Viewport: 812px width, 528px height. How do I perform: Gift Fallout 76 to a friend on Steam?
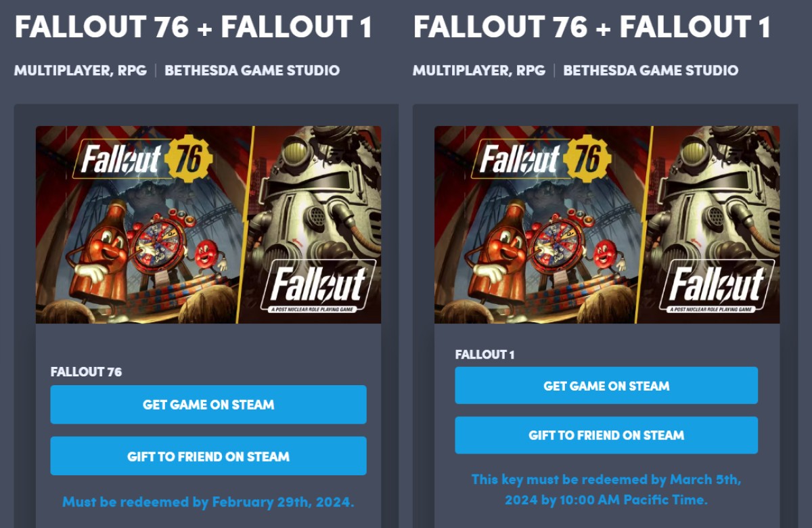(208, 456)
